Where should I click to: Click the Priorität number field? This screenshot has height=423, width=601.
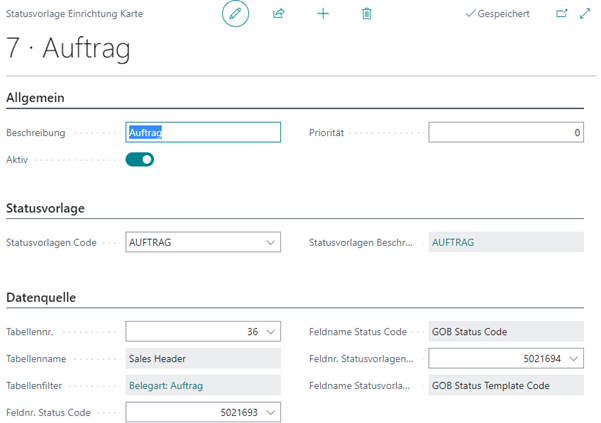[x=505, y=132]
